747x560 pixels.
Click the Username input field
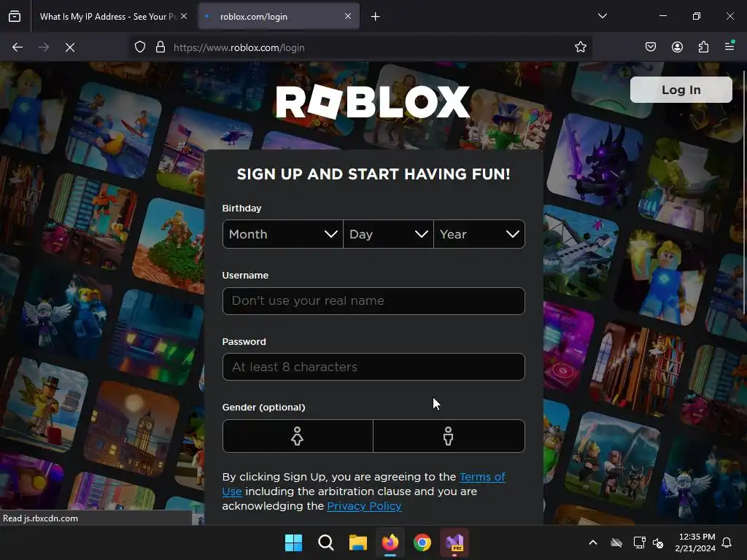click(373, 301)
